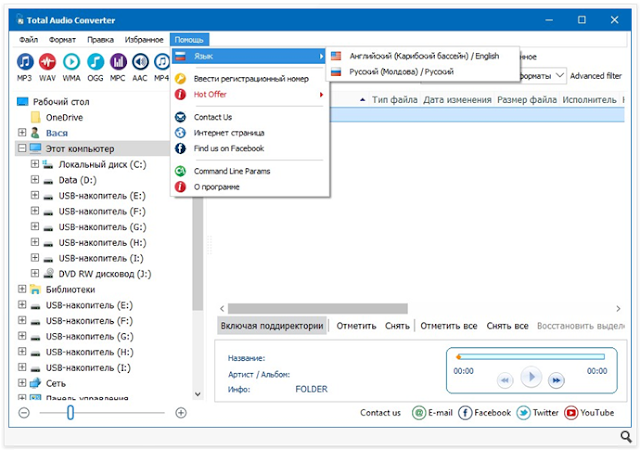Click the zoom-in plus icon

click(x=181, y=413)
